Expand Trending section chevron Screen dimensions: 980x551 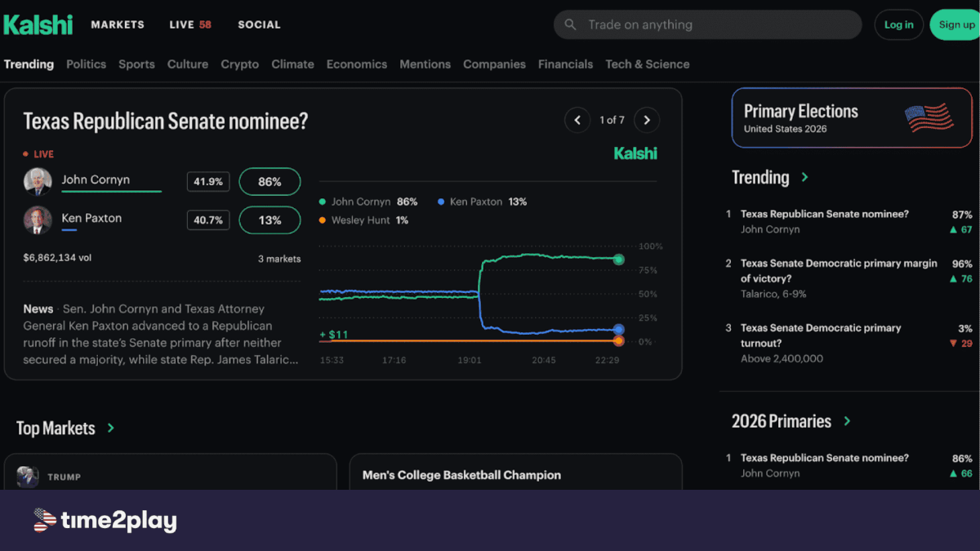point(804,177)
